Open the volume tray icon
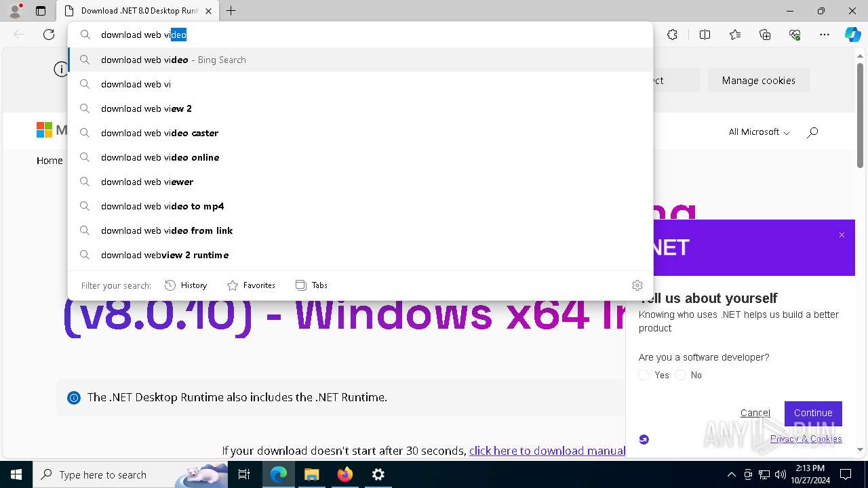This screenshot has height=488, width=868. [x=781, y=474]
